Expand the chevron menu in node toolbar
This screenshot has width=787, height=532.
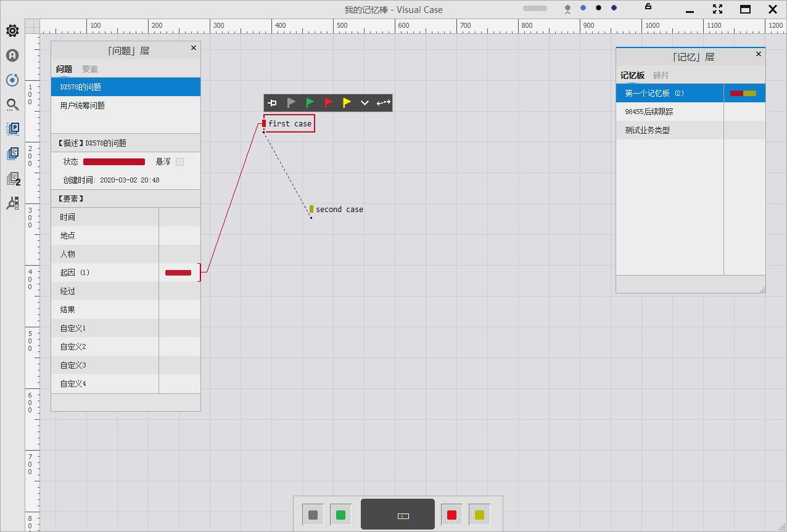(x=365, y=103)
